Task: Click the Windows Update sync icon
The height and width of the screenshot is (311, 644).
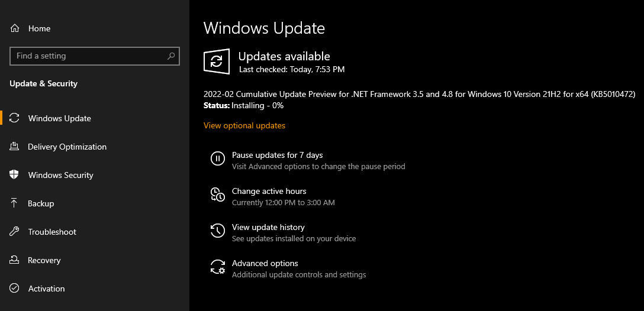Action: pos(15,118)
